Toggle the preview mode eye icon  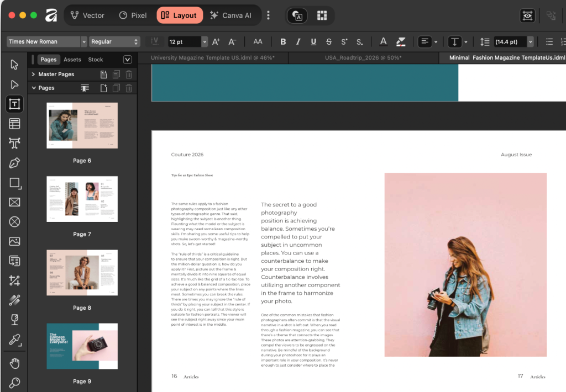[527, 15]
